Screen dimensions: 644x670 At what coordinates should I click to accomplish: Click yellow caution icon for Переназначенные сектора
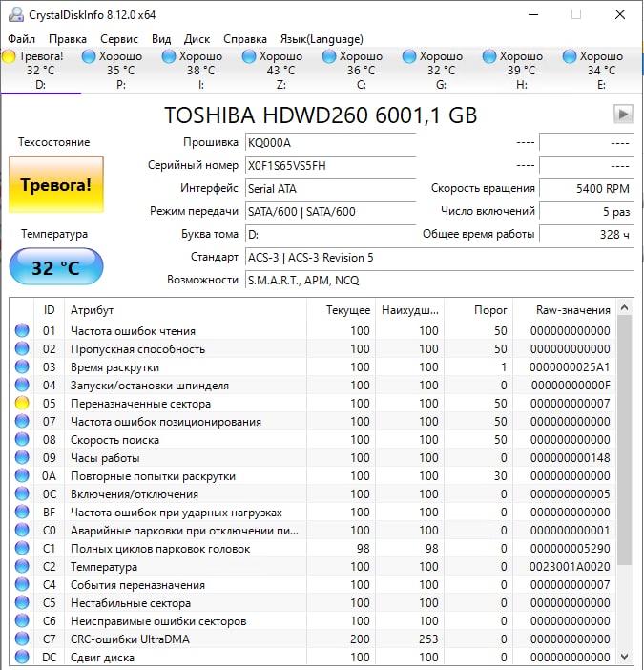click(22, 403)
